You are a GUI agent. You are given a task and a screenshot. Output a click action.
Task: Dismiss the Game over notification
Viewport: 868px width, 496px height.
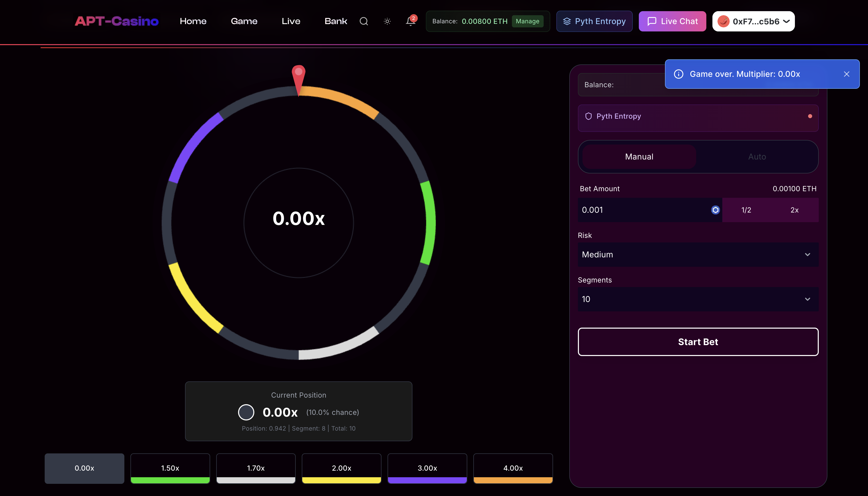click(846, 74)
